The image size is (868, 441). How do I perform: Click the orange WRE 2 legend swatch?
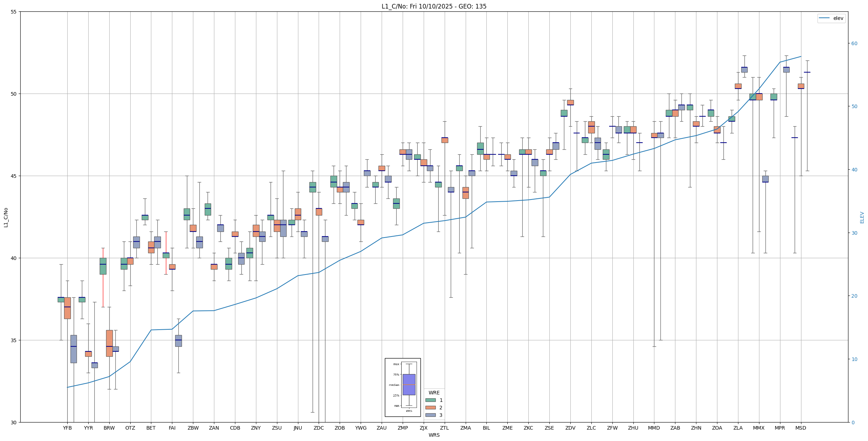point(430,408)
